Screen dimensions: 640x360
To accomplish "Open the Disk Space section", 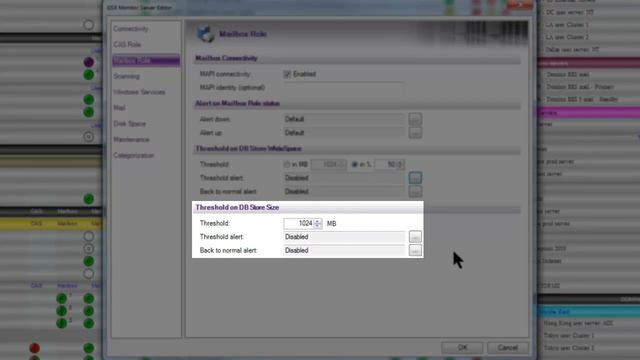I will point(129,124).
